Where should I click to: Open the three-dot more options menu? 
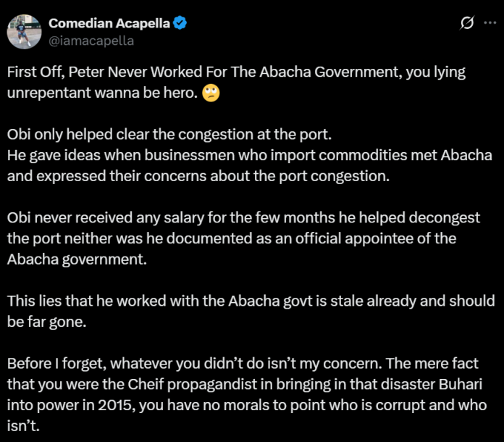[x=490, y=22]
